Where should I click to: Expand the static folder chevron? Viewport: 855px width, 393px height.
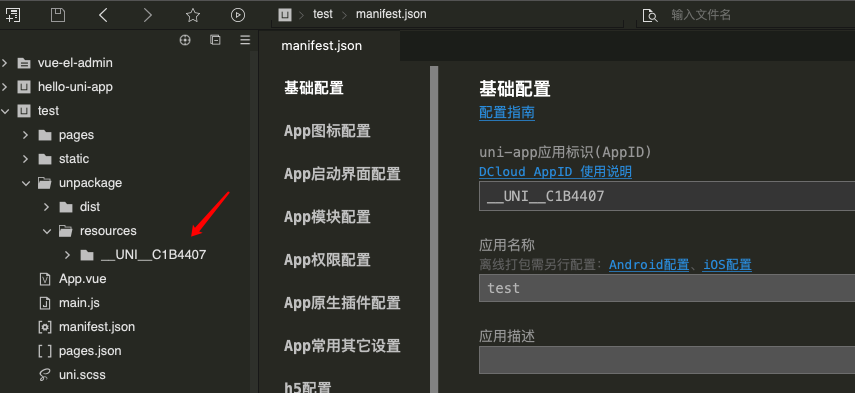pos(26,159)
